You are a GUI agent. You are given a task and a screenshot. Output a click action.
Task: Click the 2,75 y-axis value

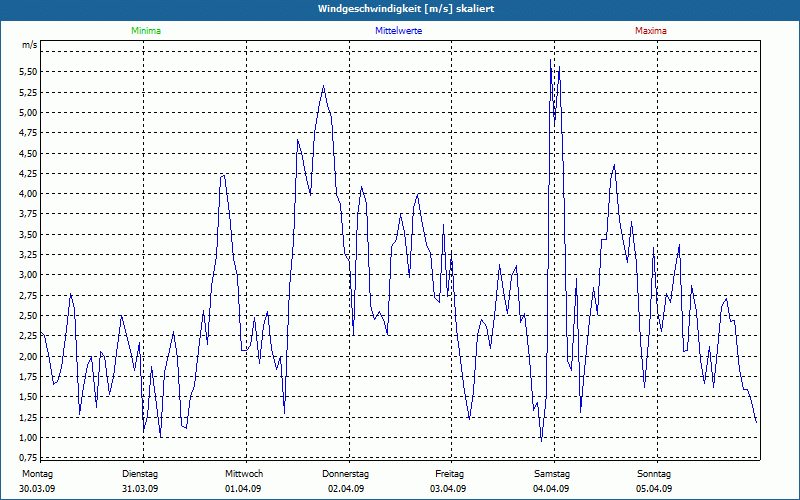click(x=28, y=295)
